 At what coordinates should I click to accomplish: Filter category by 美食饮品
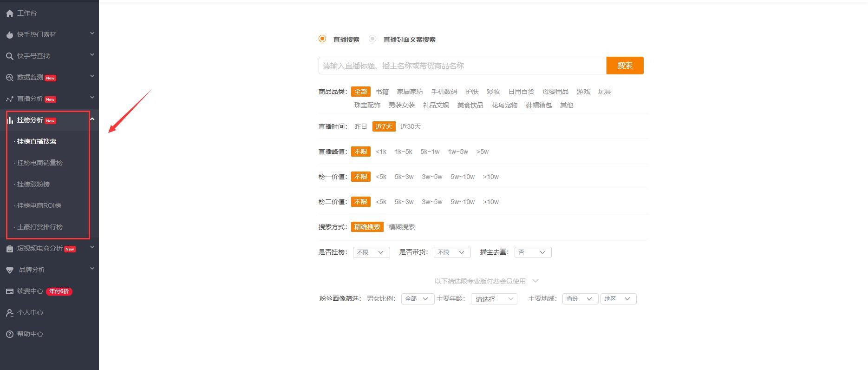pos(470,105)
